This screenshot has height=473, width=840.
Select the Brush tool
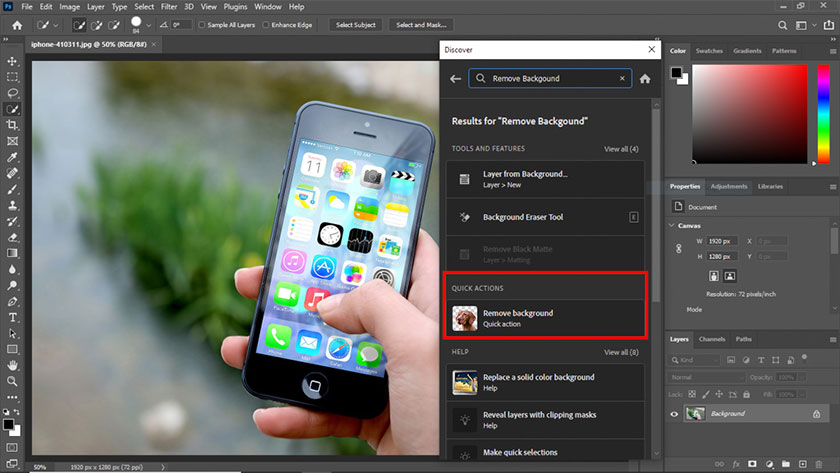(x=12, y=190)
